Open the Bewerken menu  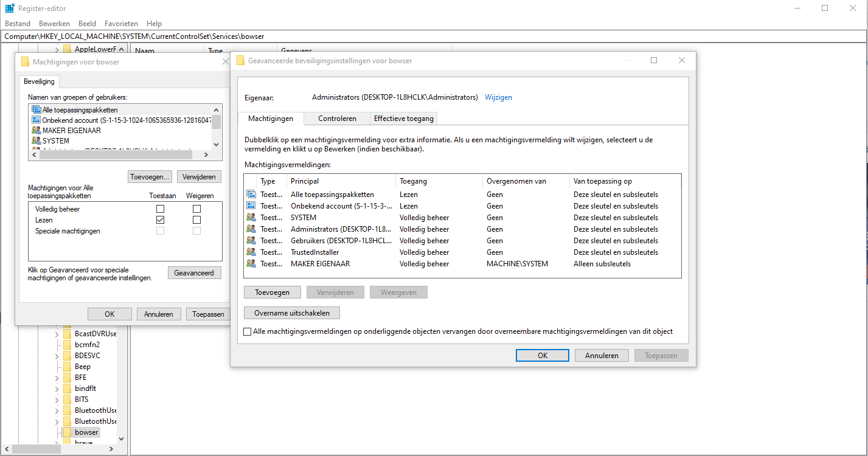(x=54, y=24)
